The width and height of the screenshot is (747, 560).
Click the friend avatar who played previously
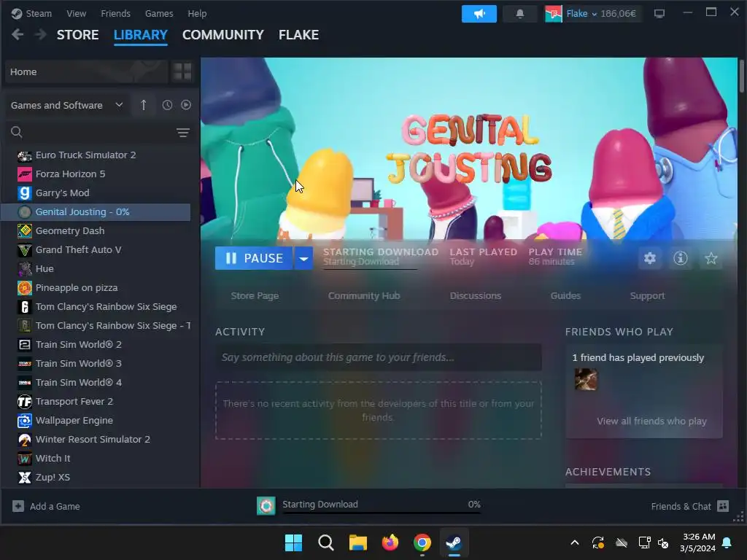coord(586,379)
